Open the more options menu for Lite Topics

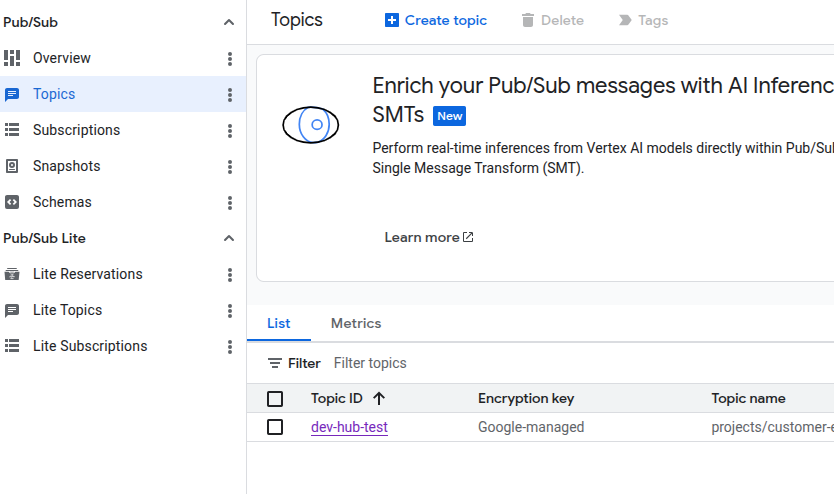tap(230, 311)
